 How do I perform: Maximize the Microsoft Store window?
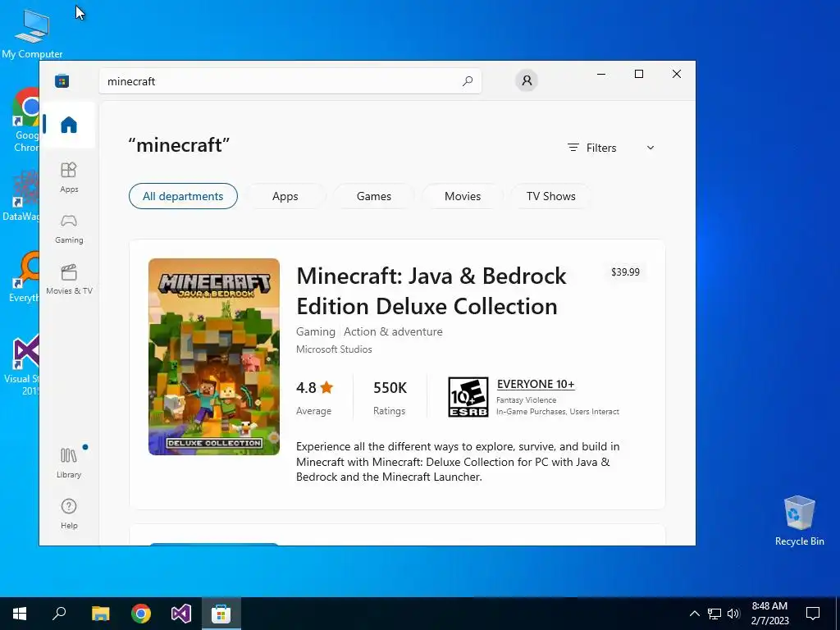(638, 74)
